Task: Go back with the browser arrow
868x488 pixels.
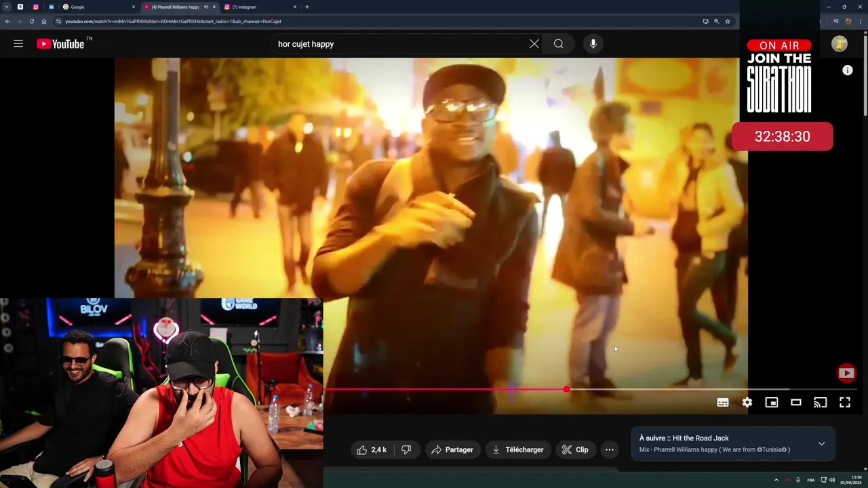Action: tap(7, 21)
